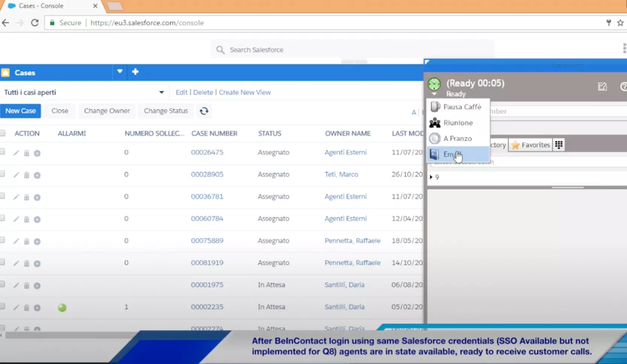Close the Cases - Console browser tab
627x364 pixels.
pyautogui.click(x=95, y=6)
